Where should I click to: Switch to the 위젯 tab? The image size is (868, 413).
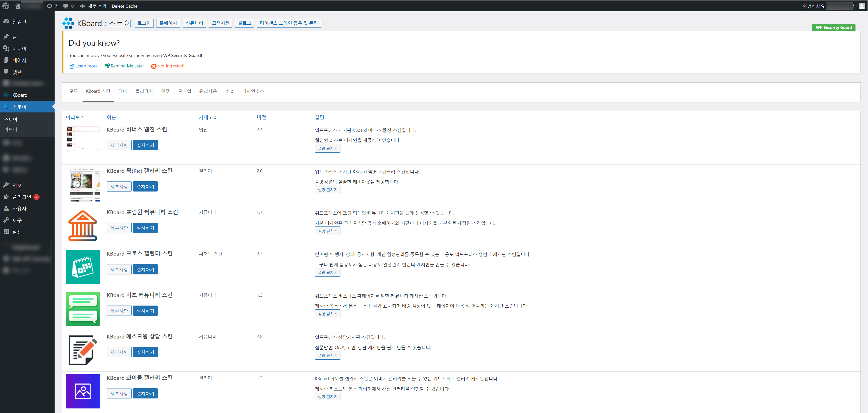pyautogui.click(x=166, y=91)
